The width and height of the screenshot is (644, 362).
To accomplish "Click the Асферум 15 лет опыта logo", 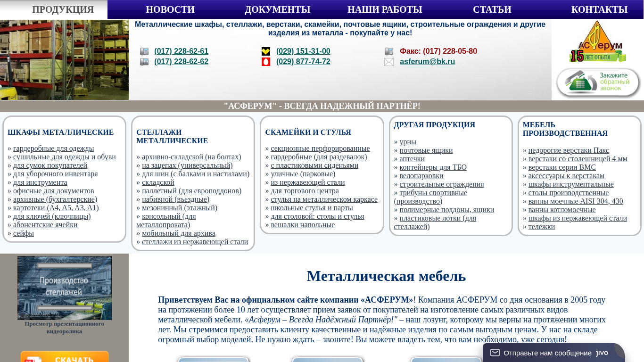I will coord(598,41).
